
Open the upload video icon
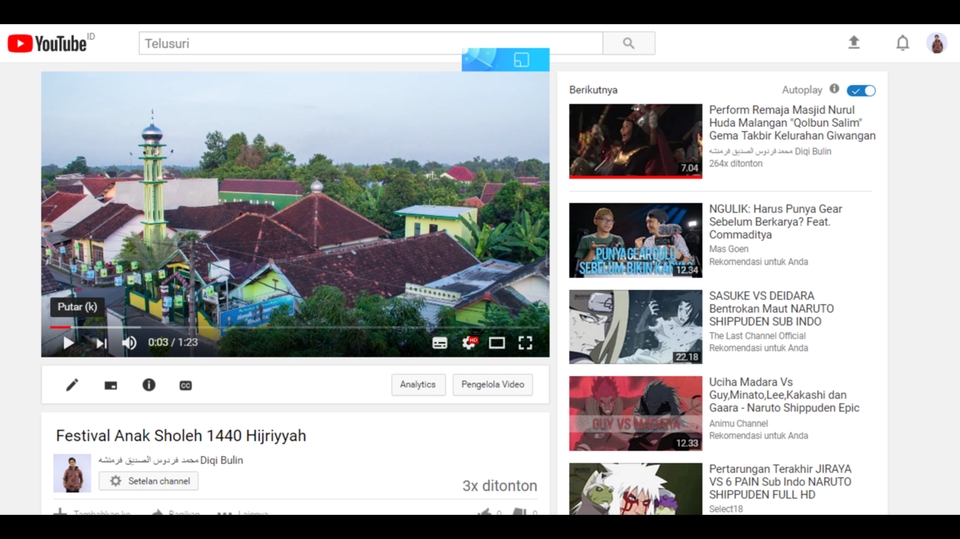click(853, 42)
